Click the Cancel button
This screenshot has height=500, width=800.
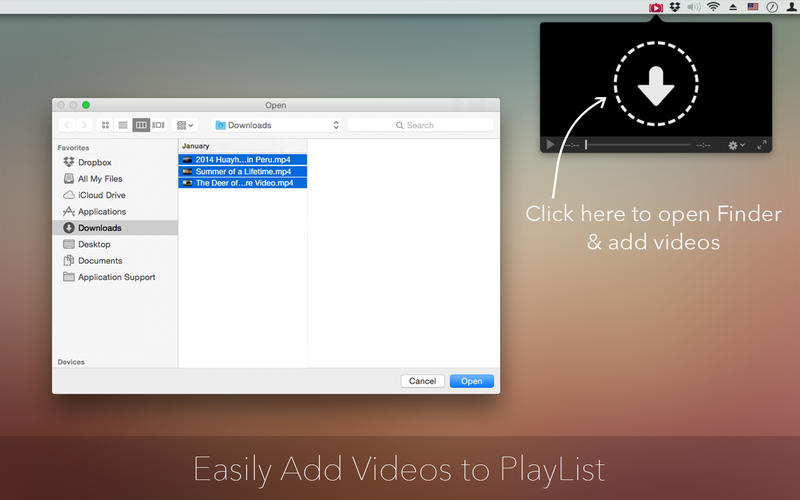(x=422, y=381)
